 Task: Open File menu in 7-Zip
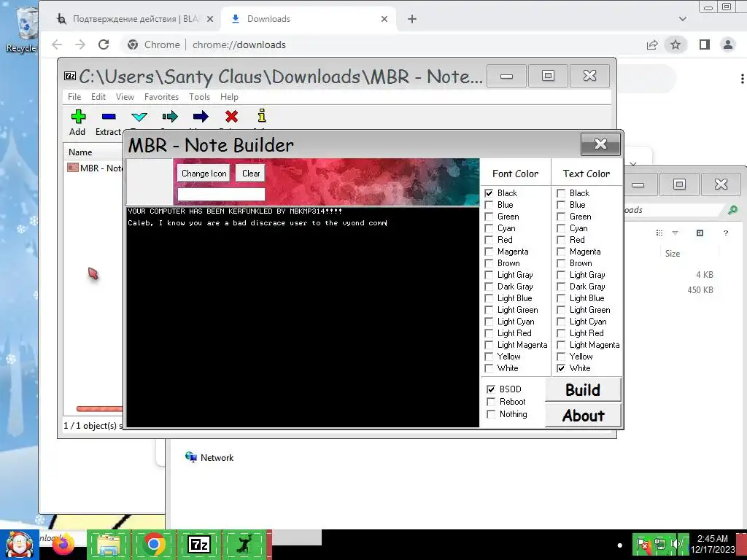[74, 97]
